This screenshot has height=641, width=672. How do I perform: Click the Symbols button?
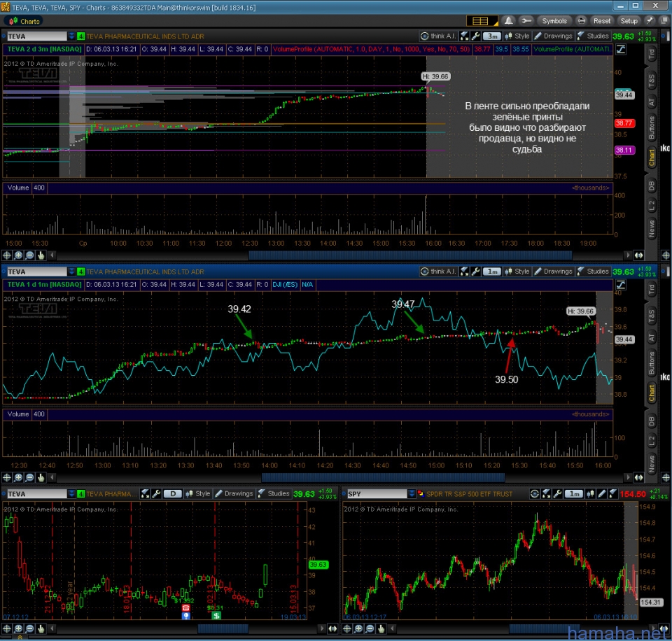tap(554, 21)
